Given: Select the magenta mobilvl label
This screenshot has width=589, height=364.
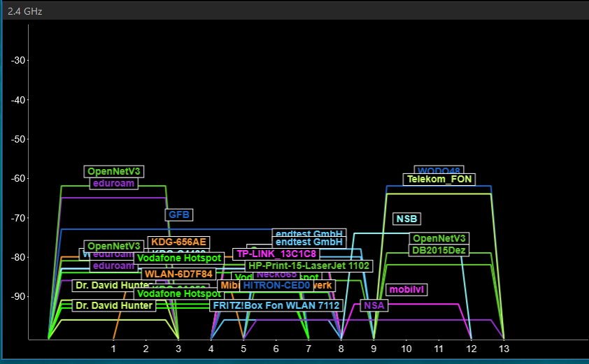Looking at the screenshot, I should click(407, 290).
